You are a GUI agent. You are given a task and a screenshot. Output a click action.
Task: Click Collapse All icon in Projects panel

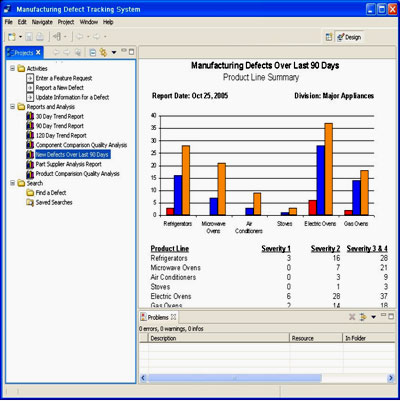click(x=93, y=52)
